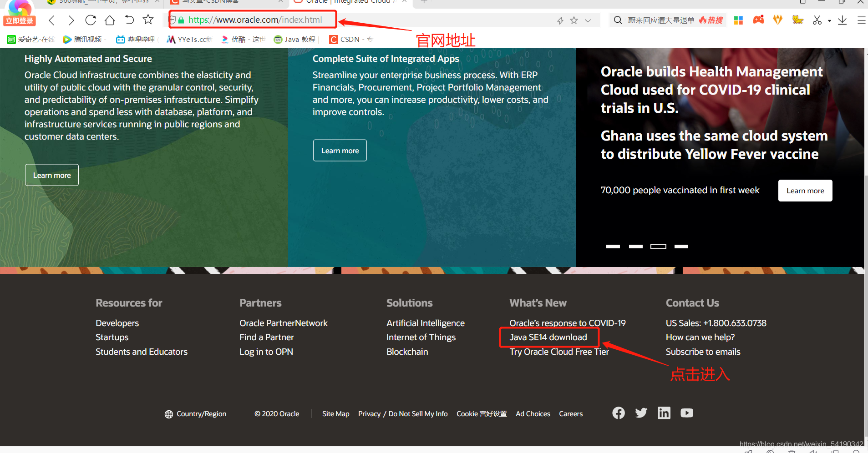Open the CSDN bookmark
Viewport: 868px width, 453px height.
coord(350,40)
